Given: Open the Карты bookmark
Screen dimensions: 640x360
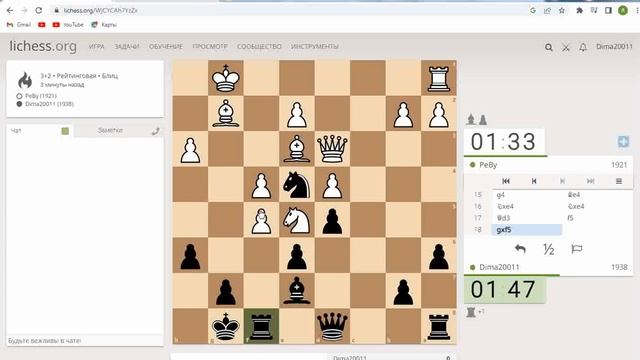Looking at the screenshot, I should (x=104, y=25).
